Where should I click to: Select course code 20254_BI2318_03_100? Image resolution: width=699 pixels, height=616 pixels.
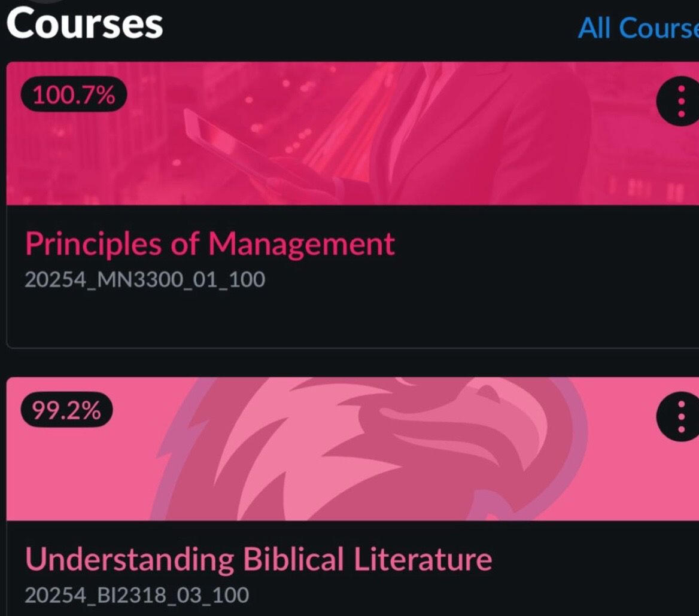pos(137,595)
